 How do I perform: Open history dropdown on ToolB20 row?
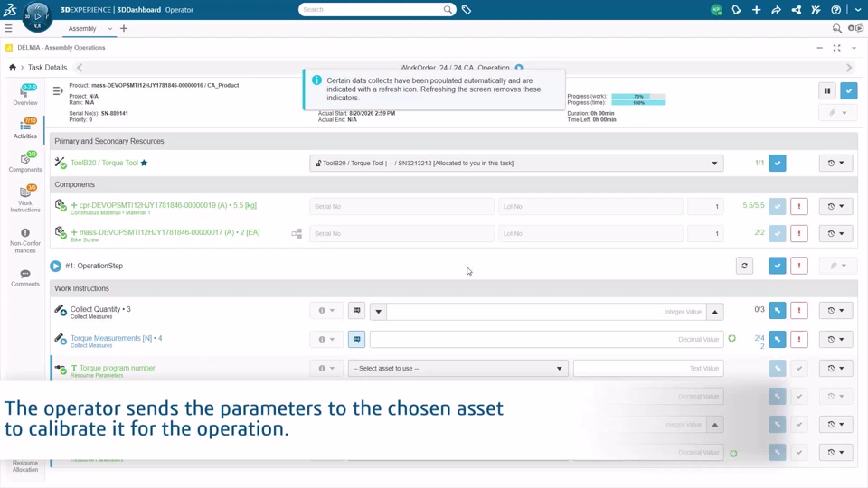[x=835, y=164]
